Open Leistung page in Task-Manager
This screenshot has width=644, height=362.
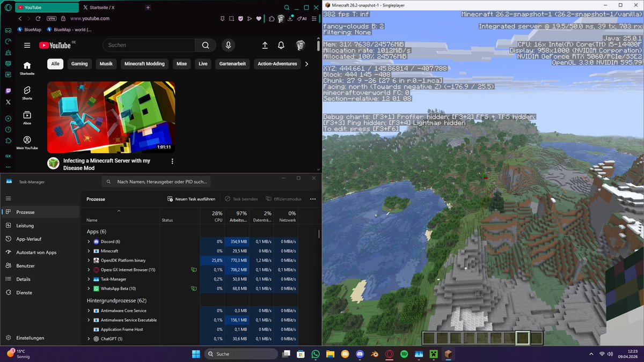coord(40,226)
